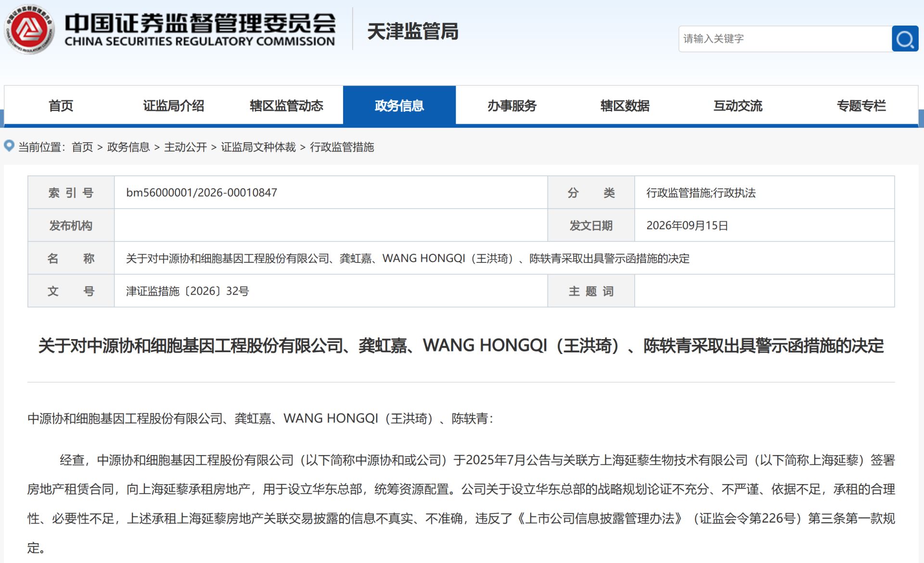Click 首页 link in breadcrumb trail

pyautogui.click(x=82, y=147)
